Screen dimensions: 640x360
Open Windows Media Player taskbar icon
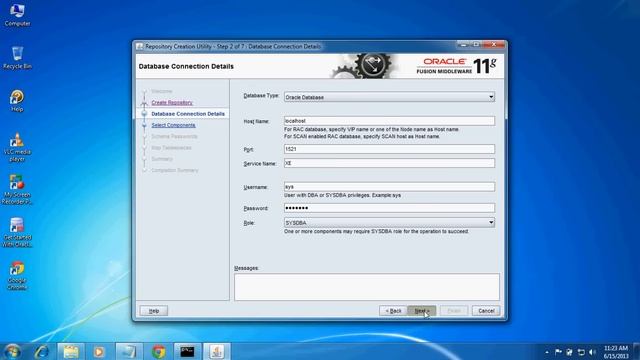click(99, 351)
